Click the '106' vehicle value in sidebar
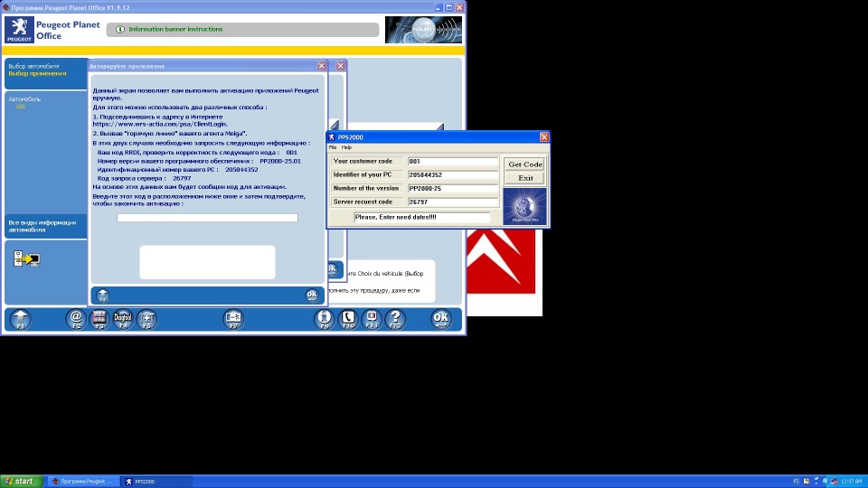Image resolution: width=868 pixels, height=488 pixels. point(21,107)
